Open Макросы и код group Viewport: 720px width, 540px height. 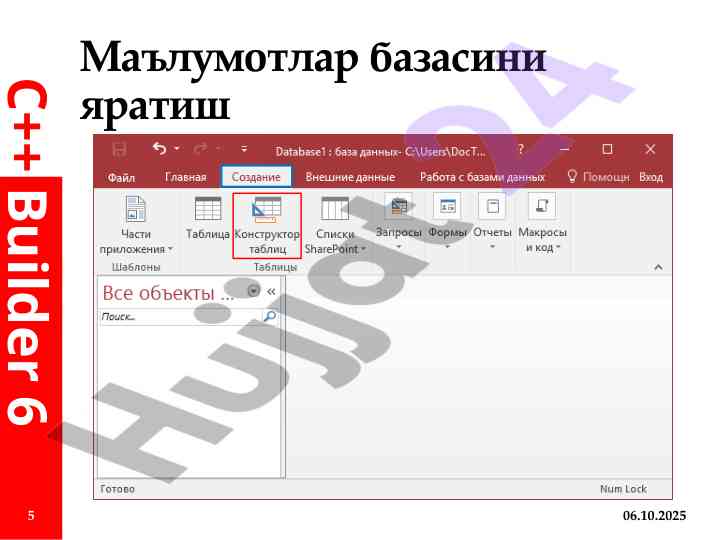[x=542, y=225]
